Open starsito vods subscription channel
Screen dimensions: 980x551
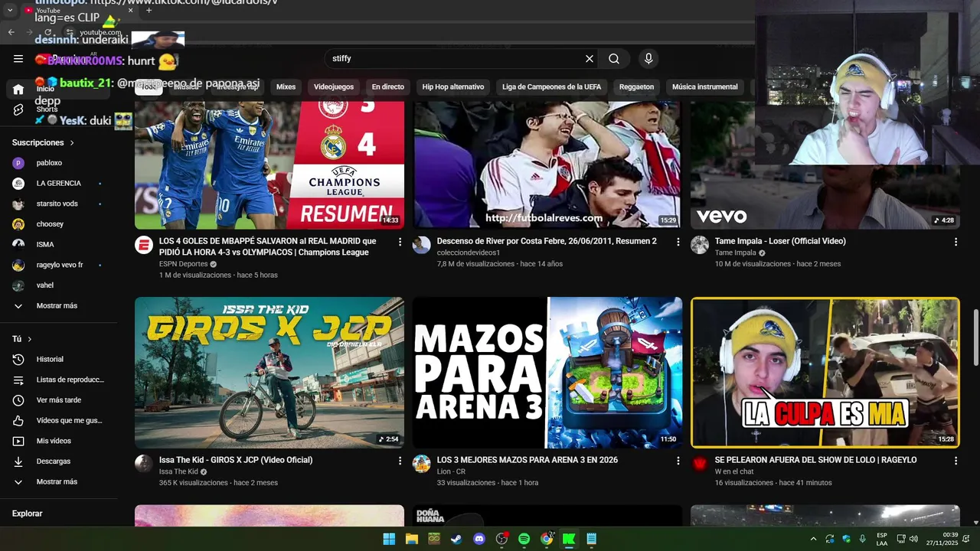pos(58,204)
